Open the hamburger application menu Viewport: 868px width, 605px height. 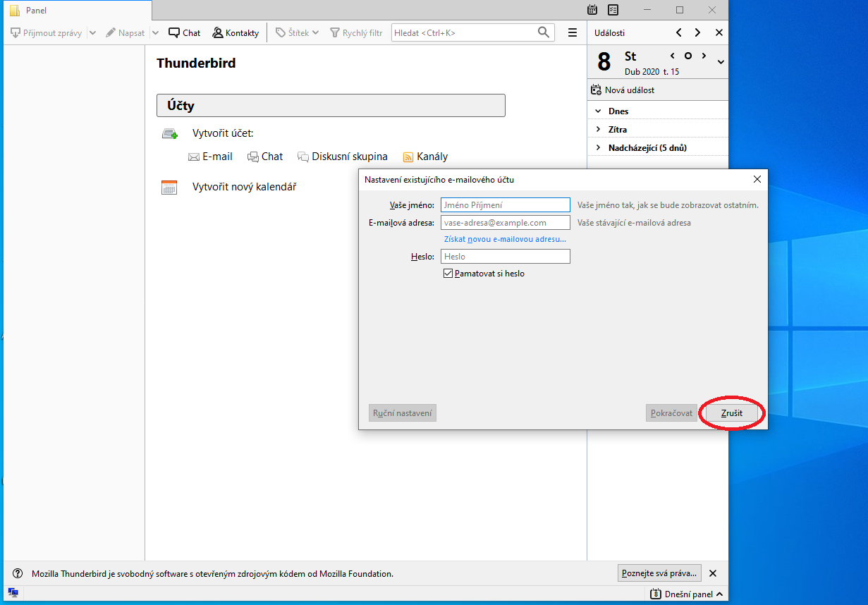[x=573, y=33]
